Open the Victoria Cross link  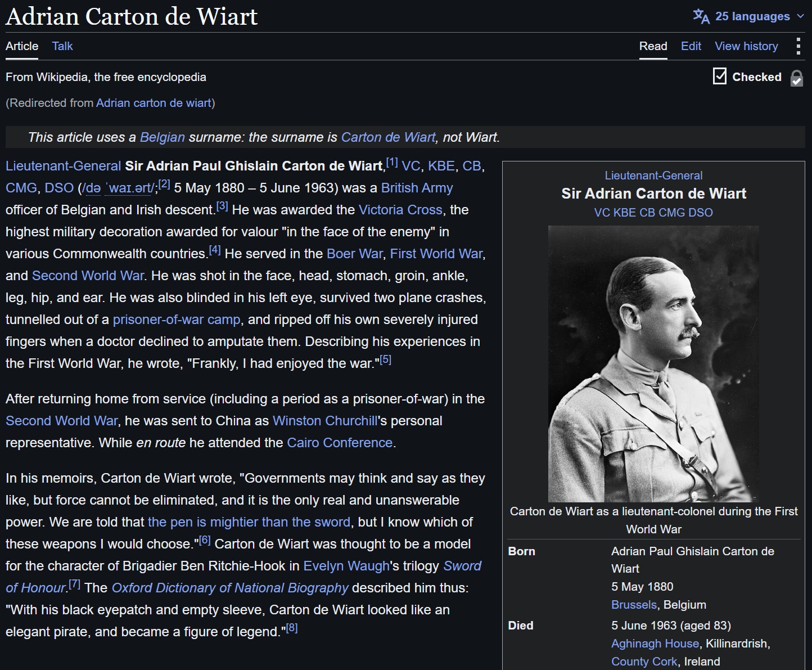click(x=400, y=210)
